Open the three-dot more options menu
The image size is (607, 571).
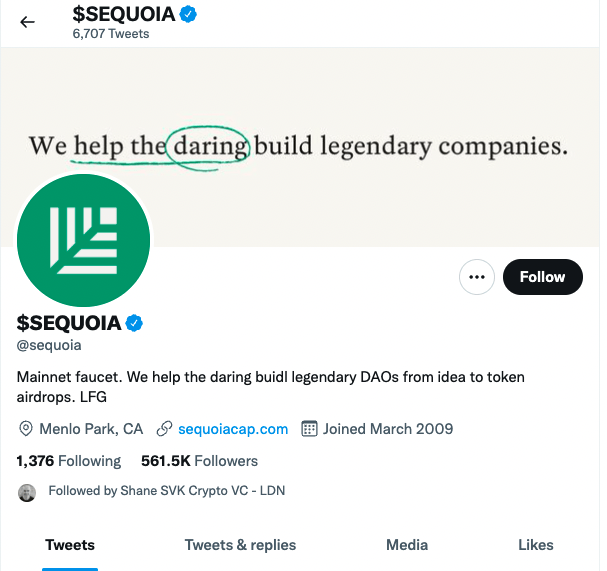pyautogui.click(x=477, y=277)
